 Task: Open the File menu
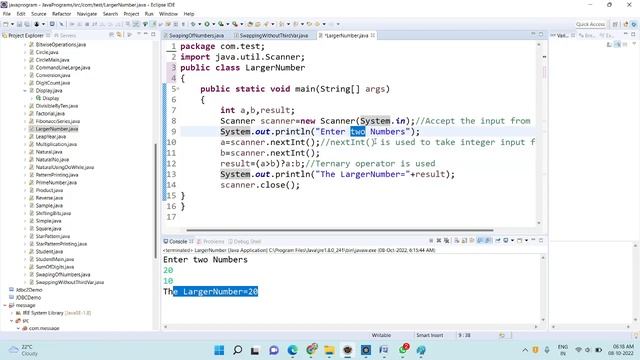pos(7,14)
